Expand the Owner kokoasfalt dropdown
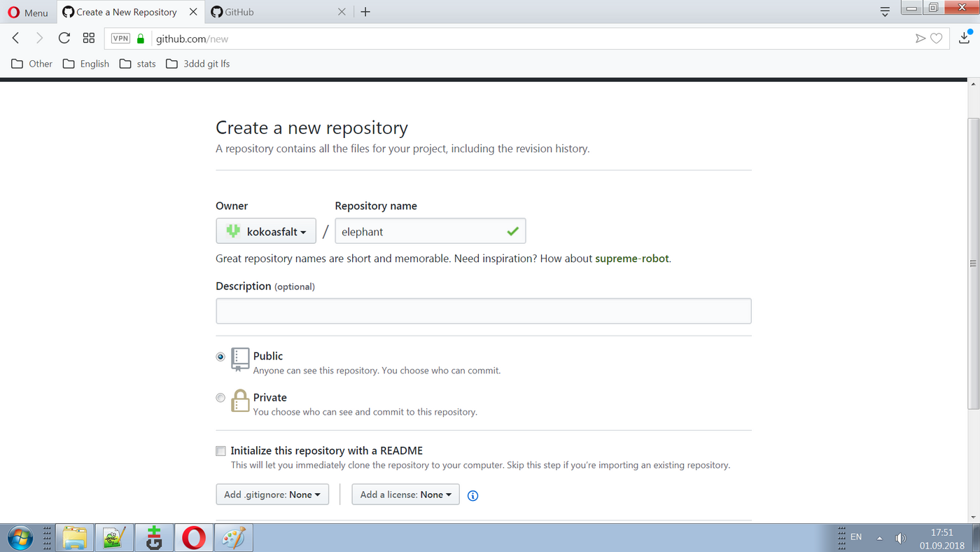This screenshot has height=552, width=980. pyautogui.click(x=266, y=231)
